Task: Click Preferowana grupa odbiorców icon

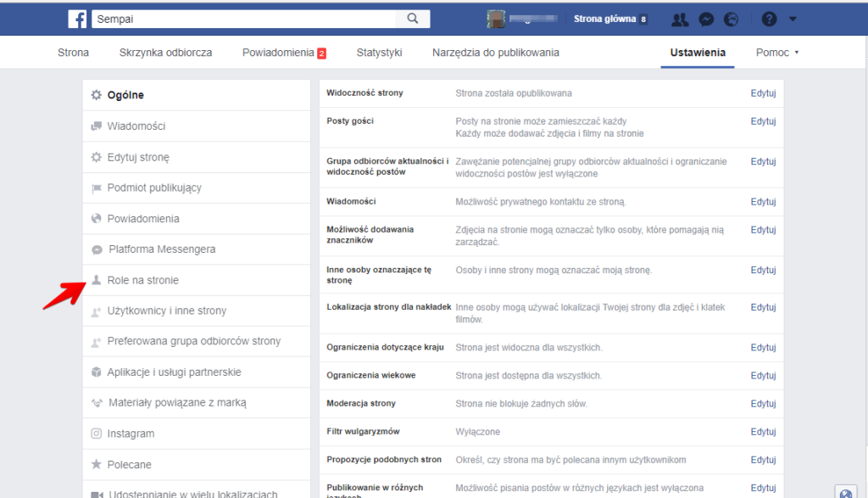Action: tap(96, 342)
